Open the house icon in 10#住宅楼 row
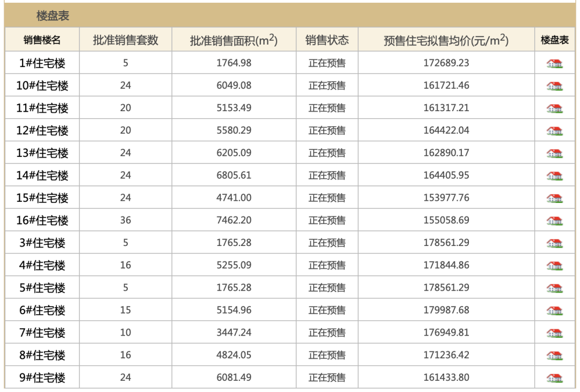This screenshot has width=580, height=392. pos(554,86)
